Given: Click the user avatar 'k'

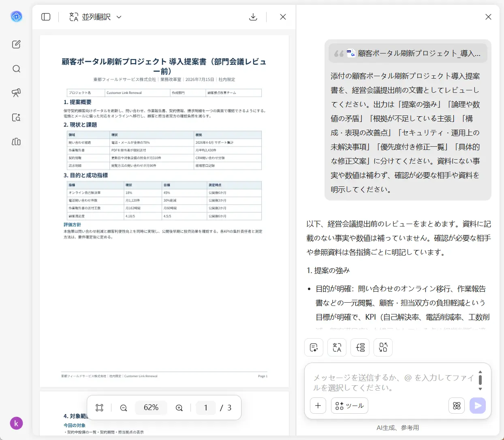Looking at the screenshot, I should [x=16, y=423].
